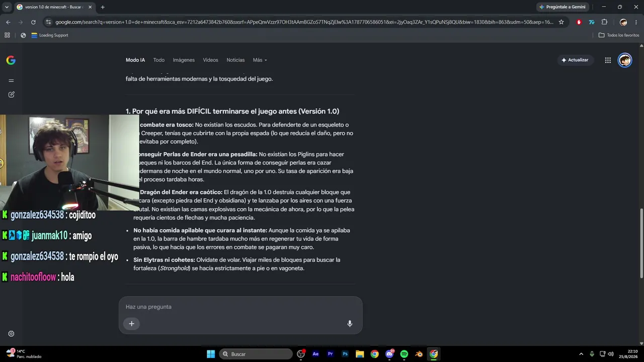This screenshot has width=644, height=362.
Task: Open the network status tray icon
Action: pos(603,354)
